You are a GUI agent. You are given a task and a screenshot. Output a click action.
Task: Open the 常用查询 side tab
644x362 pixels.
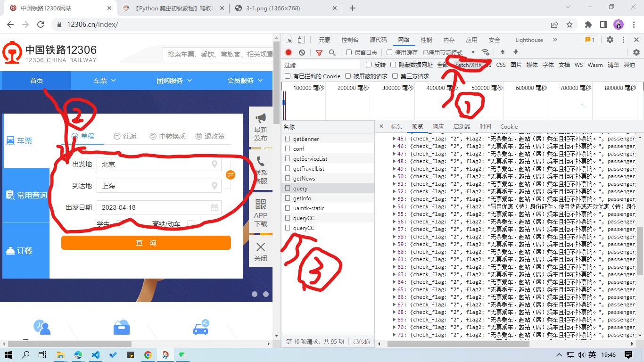pyautogui.click(x=26, y=195)
